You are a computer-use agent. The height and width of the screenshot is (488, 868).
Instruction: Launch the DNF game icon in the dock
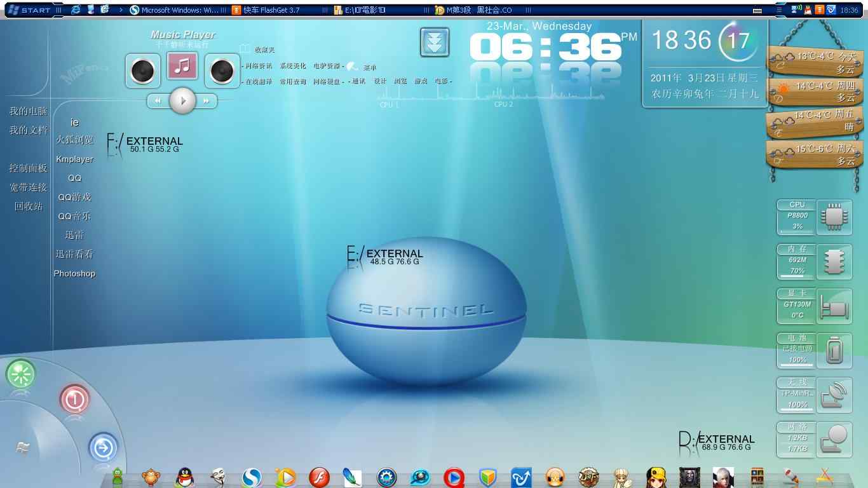[588, 477]
